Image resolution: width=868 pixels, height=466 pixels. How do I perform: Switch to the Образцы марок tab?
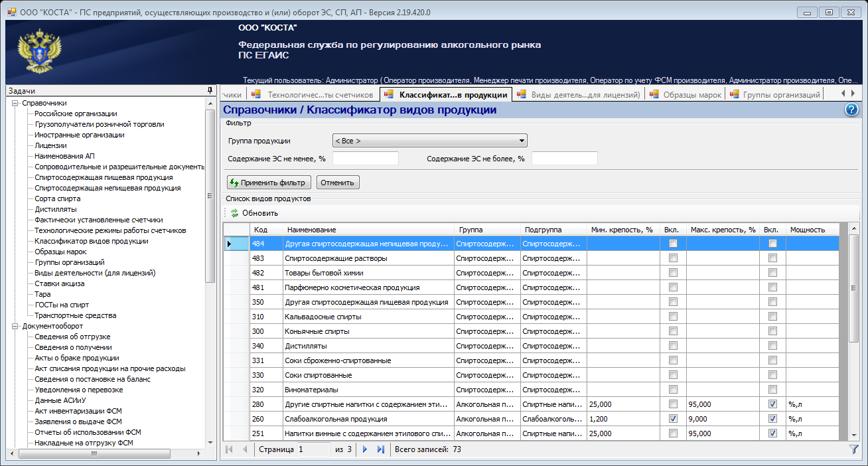click(x=691, y=95)
